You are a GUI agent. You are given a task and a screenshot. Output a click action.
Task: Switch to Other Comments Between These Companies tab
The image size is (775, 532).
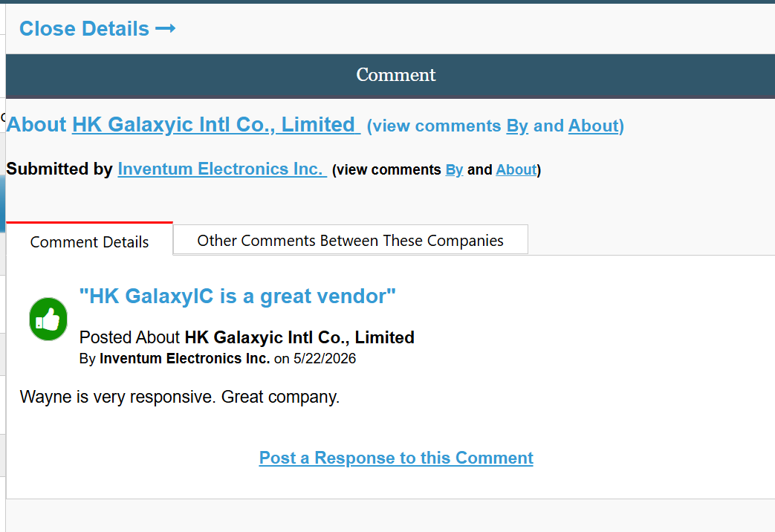[x=351, y=240]
